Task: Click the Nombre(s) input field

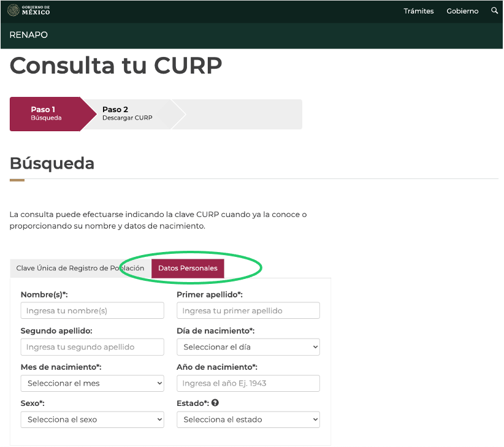Action: coord(92,310)
